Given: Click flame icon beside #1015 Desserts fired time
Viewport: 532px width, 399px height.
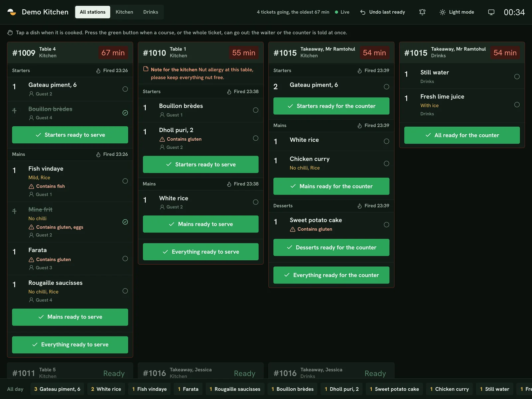Looking at the screenshot, I should point(359,206).
